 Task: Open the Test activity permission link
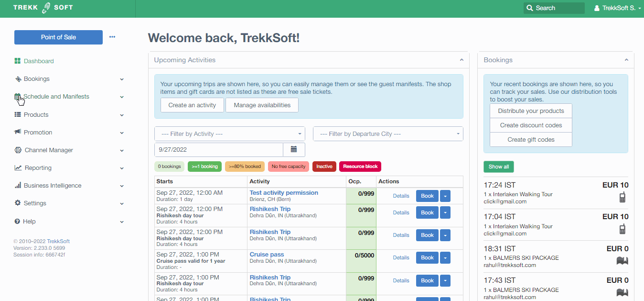pyautogui.click(x=284, y=193)
